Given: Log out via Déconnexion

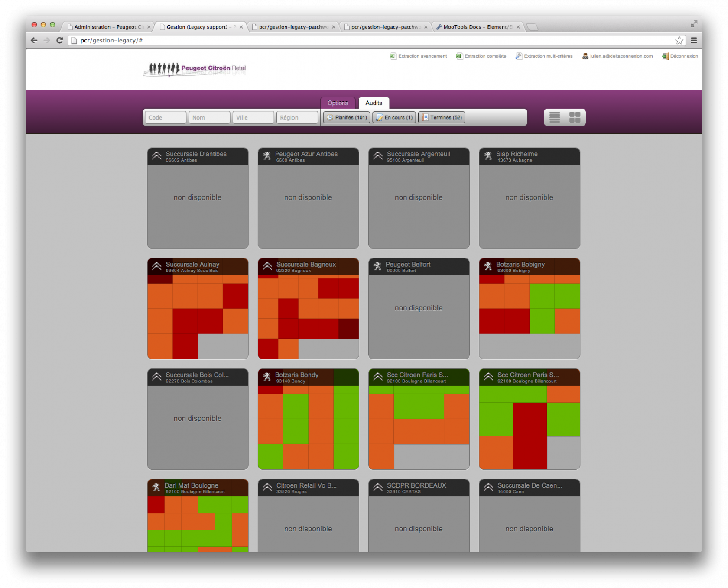Looking at the screenshot, I should point(679,56).
